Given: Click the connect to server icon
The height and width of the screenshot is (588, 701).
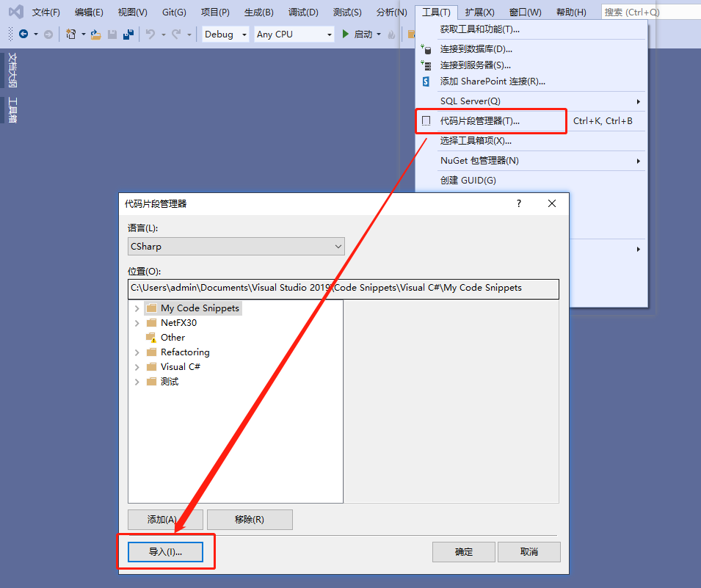Looking at the screenshot, I should tap(426, 65).
